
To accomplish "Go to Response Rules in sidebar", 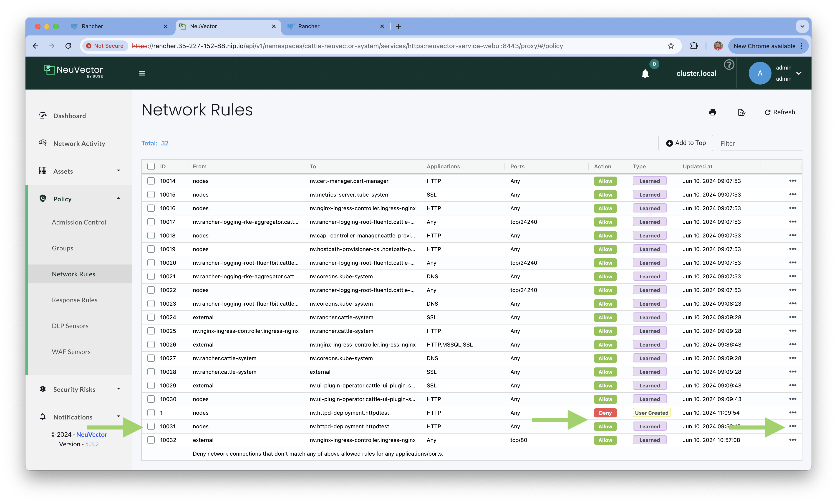I will tap(74, 300).
